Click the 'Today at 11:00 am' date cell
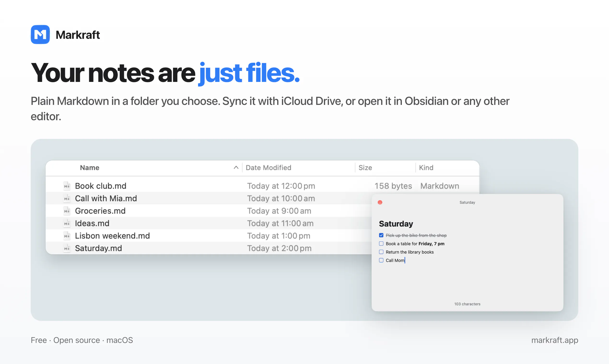 click(x=280, y=223)
